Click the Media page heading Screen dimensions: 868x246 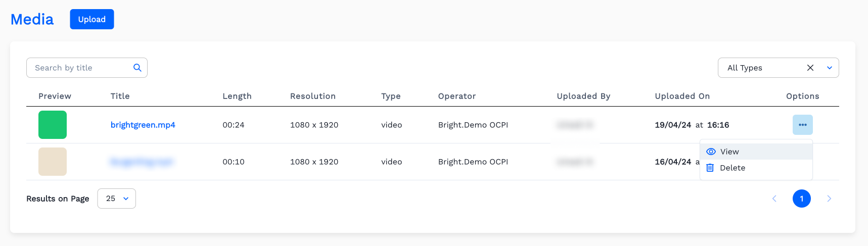tap(32, 19)
